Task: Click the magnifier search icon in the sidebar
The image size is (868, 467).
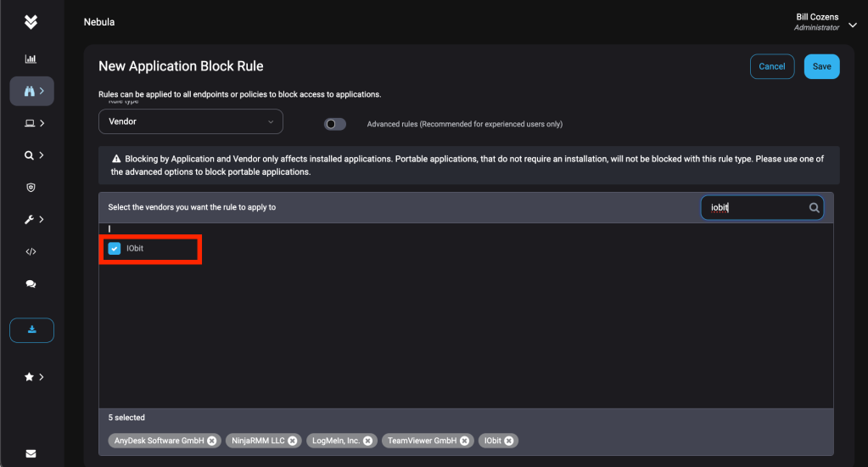Action: (30, 155)
